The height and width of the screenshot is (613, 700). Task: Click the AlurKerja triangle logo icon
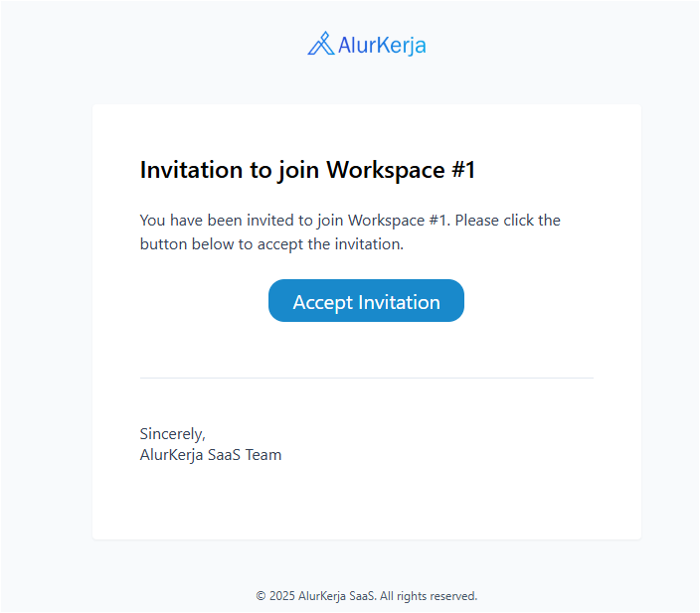(x=320, y=44)
